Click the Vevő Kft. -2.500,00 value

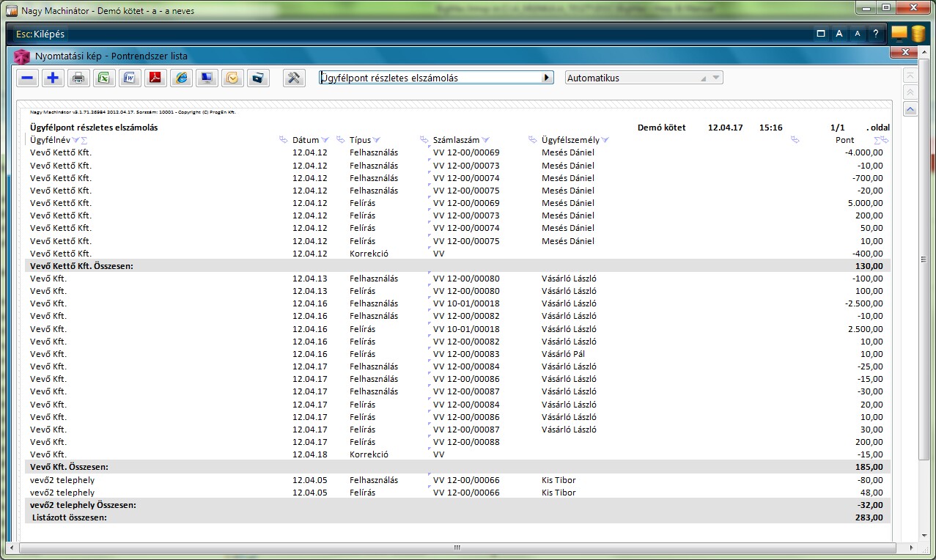(x=863, y=303)
